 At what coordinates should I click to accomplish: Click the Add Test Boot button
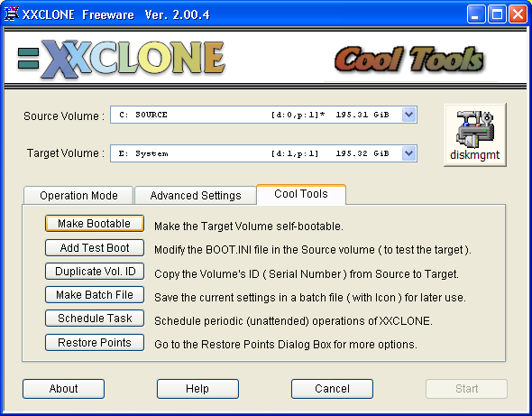tap(95, 248)
